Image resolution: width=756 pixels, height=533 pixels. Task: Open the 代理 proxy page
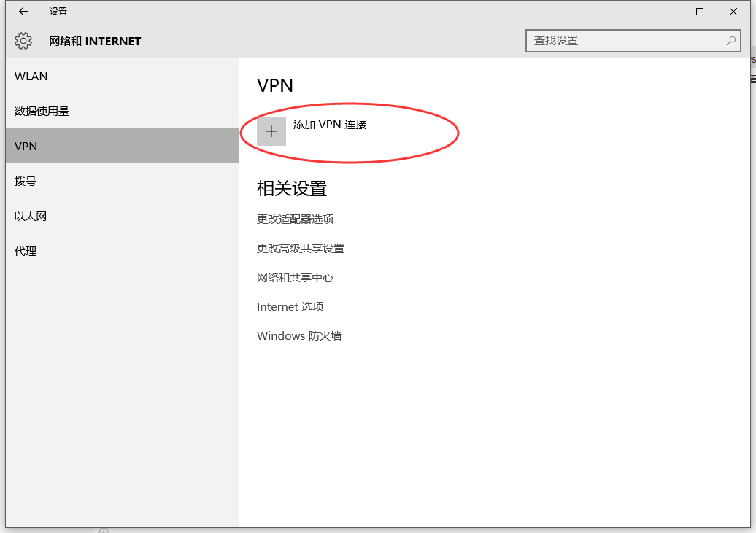pos(123,251)
